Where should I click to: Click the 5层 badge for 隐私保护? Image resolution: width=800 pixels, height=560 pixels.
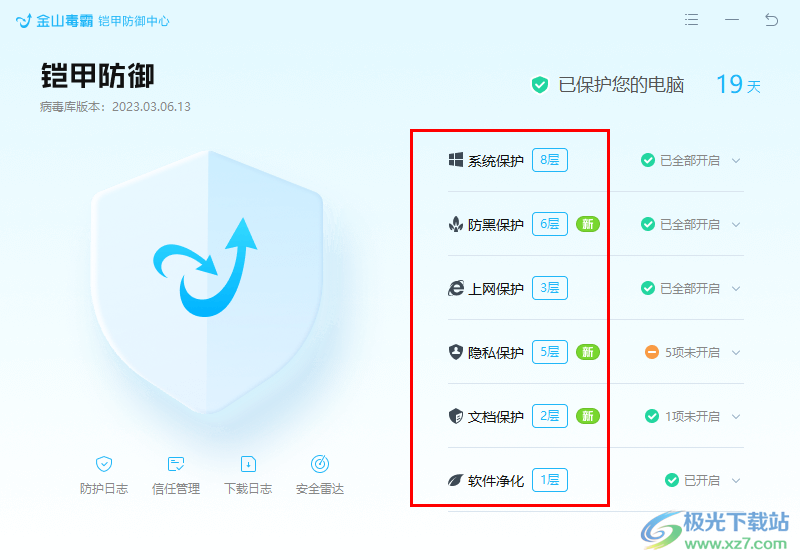click(550, 352)
